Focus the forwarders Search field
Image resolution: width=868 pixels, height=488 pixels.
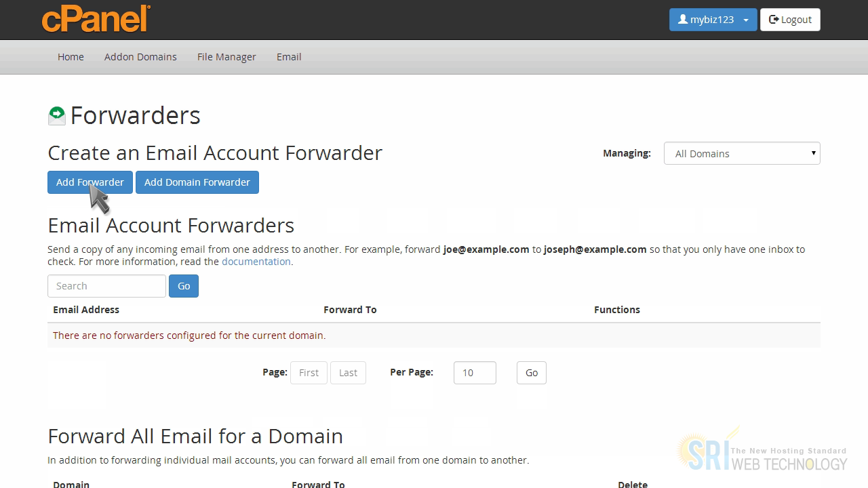coord(106,286)
